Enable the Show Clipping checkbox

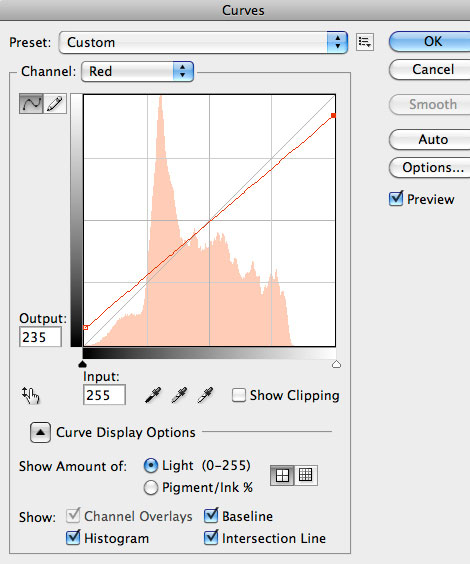tap(239, 395)
